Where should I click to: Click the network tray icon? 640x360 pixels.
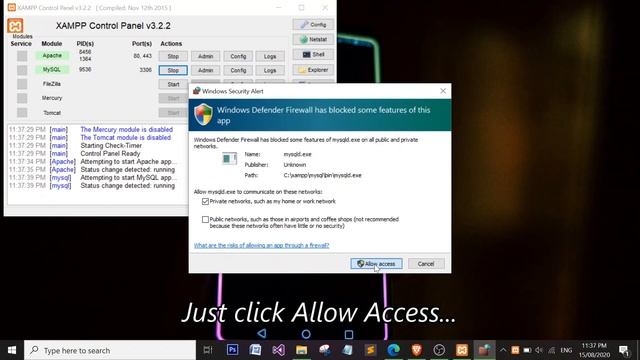point(552,350)
